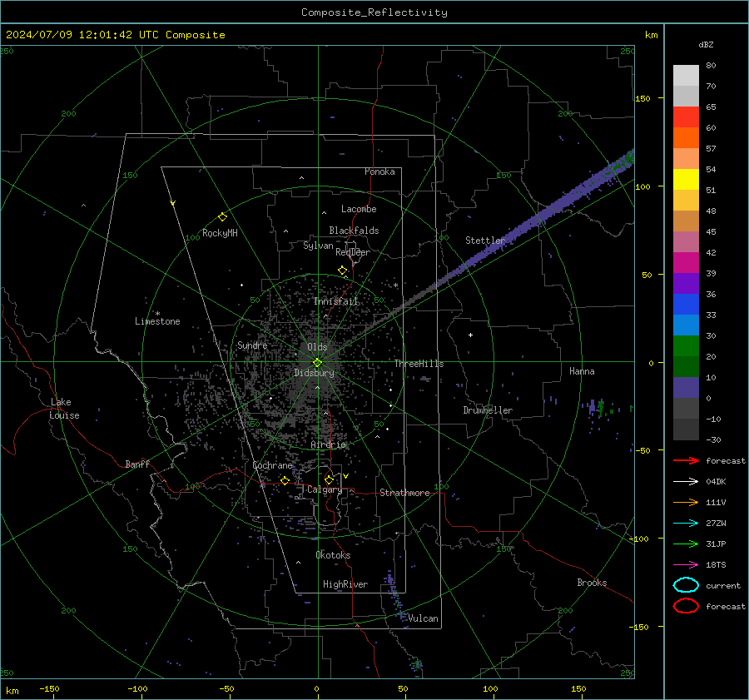Image resolution: width=749 pixels, height=700 pixels.
Task: Click the Ponoka city label
Action: click(379, 171)
